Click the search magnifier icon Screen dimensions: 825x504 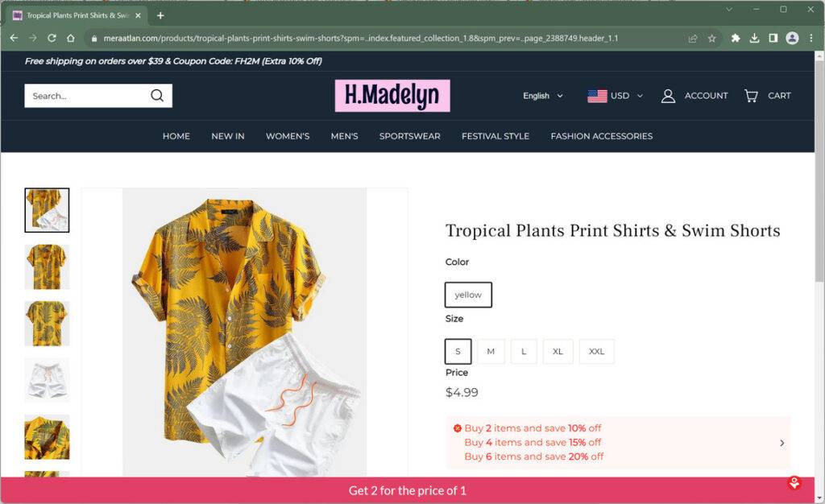tap(157, 96)
